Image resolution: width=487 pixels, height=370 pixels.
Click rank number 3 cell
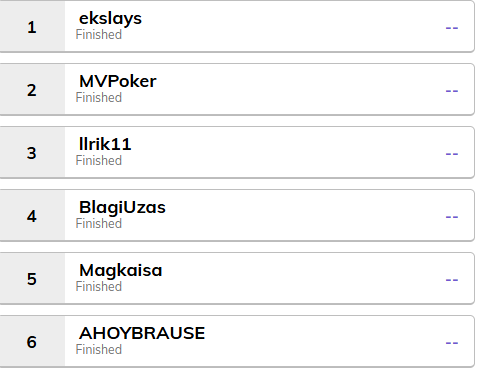32,152
